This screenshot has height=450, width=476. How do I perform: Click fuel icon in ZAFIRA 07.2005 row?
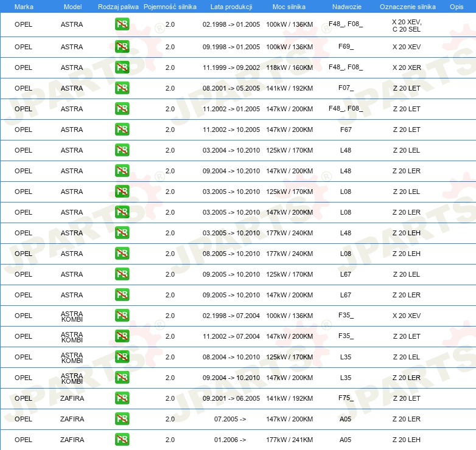point(122,419)
